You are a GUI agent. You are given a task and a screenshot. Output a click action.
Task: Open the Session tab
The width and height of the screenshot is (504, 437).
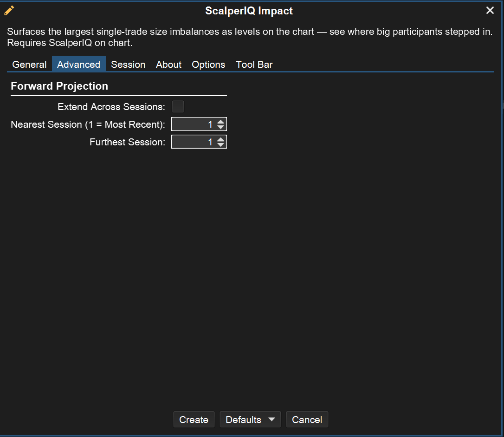click(x=128, y=65)
